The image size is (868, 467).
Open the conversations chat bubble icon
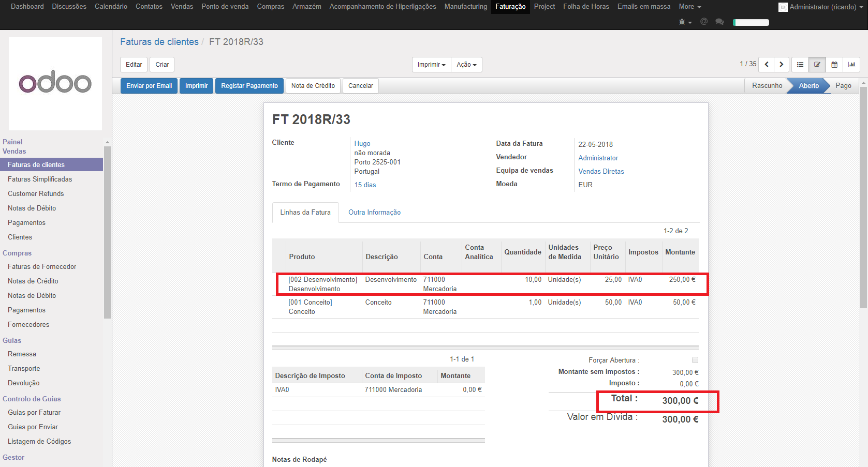[x=719, y=22]
